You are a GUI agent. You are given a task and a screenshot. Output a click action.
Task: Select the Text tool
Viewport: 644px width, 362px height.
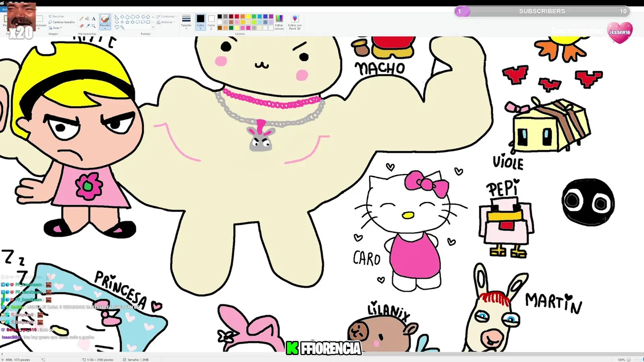pyautogui.click(x=94, y=19)
